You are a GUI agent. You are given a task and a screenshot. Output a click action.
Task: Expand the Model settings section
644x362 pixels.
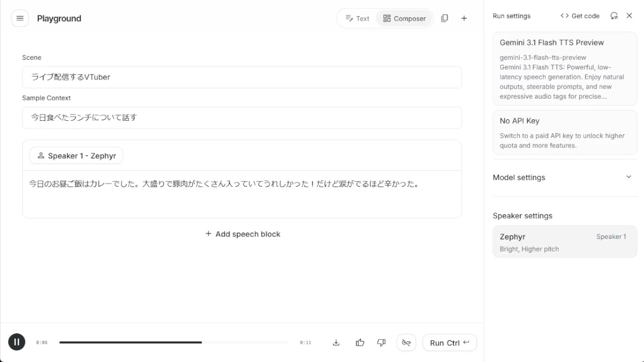[565, 177]
